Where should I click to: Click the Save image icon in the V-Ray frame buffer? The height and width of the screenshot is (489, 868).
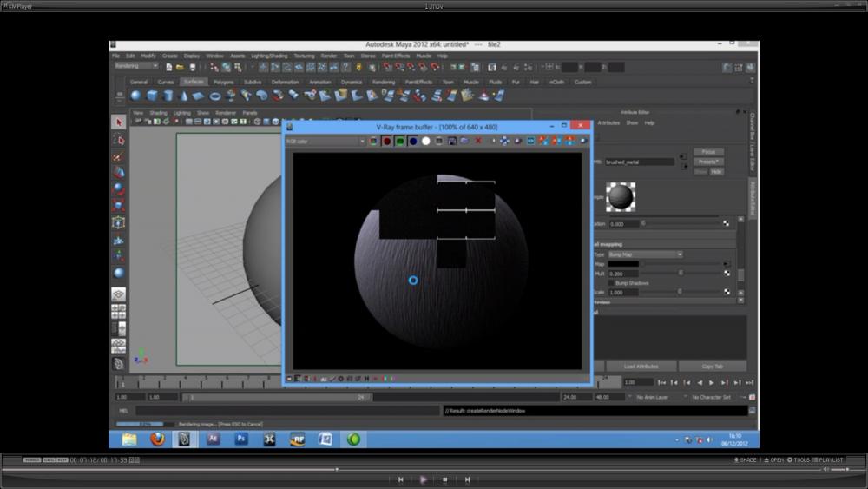pyautogui.click(x=451, y=142)
